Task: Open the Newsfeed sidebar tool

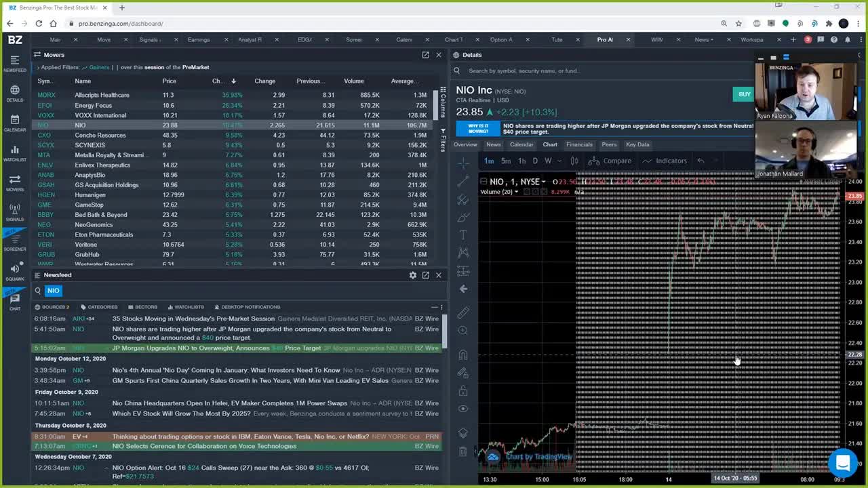Action: pyautogui.click(x=15, y=62)
